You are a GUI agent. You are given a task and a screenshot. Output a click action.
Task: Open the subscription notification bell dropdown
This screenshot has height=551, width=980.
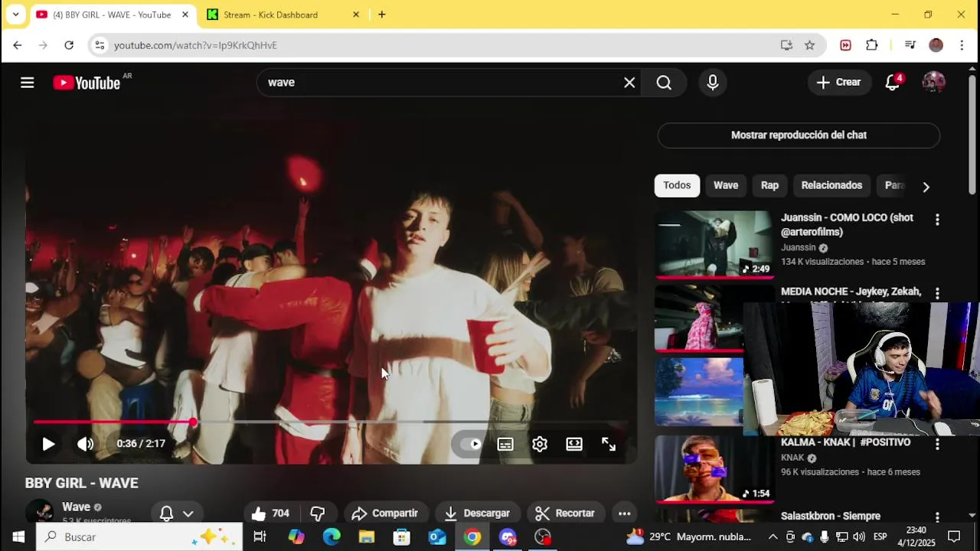coord(176,514)
